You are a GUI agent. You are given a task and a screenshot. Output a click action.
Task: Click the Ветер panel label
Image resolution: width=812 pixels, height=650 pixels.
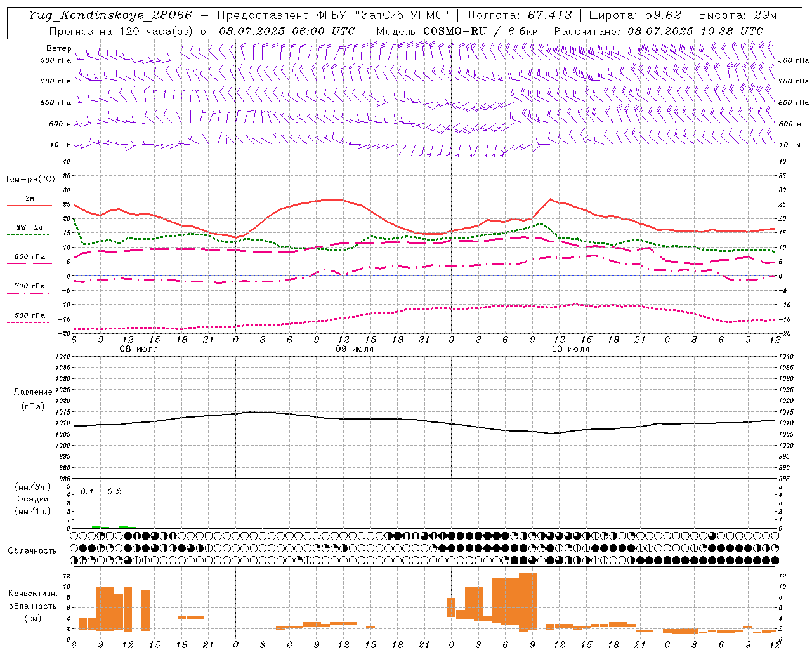58,48
